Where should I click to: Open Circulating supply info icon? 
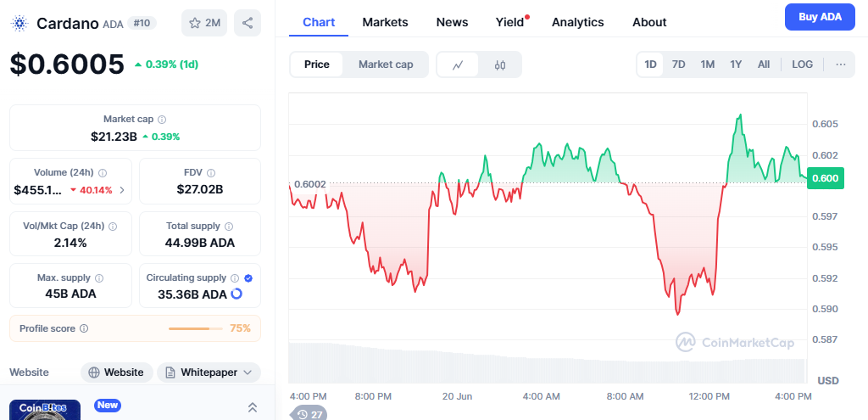pyautogui.click(x=235, y=278)
